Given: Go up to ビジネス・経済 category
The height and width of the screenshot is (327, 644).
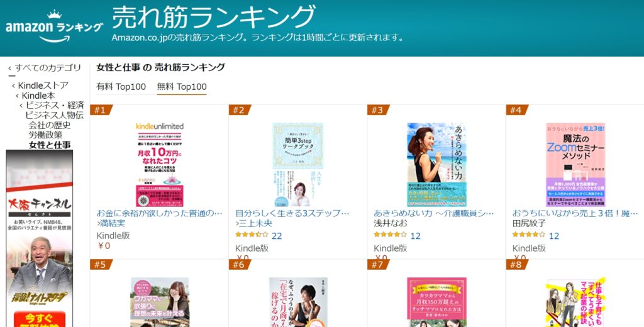Looking at the screenshot, I should coord(55,105).
